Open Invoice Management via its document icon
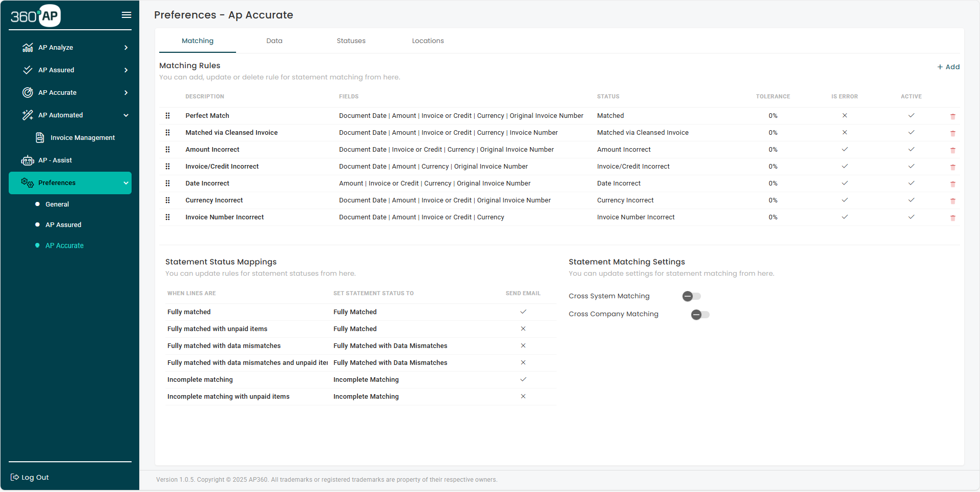980x492 pixels. click(x=40, y=137)
